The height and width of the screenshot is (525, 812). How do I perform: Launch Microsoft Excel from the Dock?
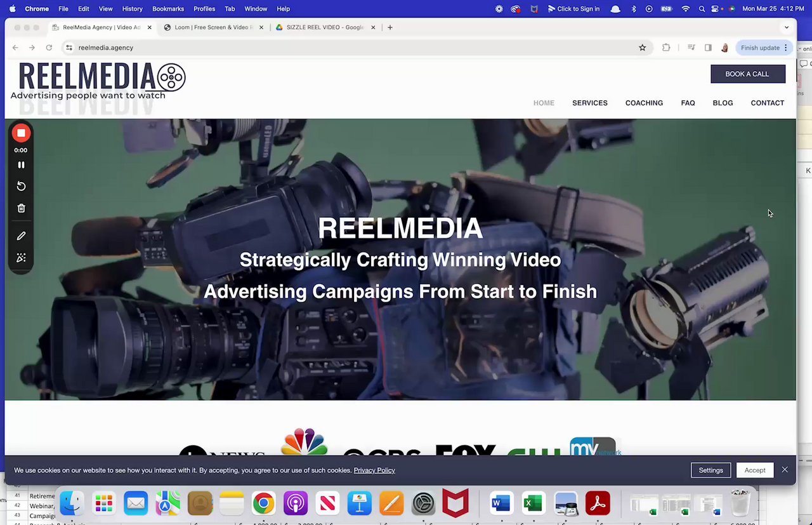tap(534, 504)
